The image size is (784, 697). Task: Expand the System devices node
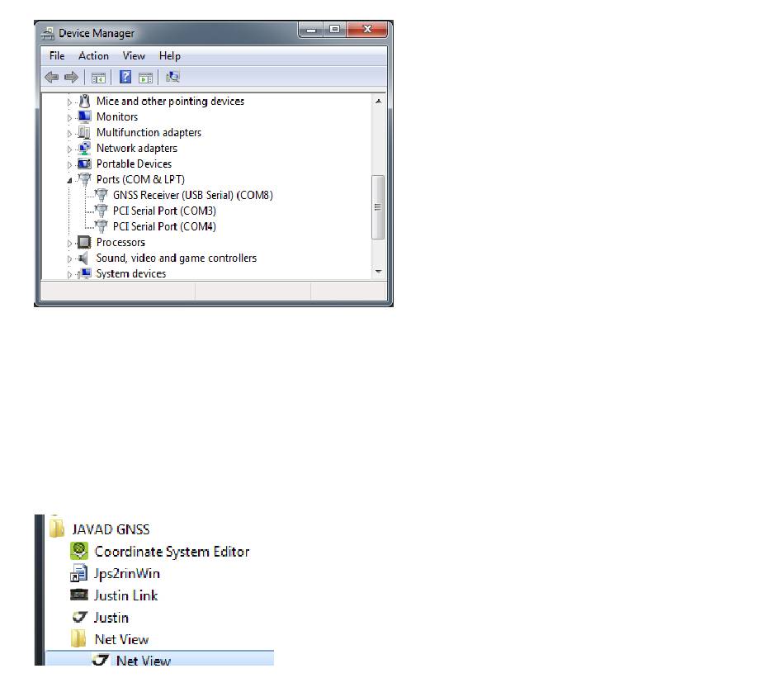[69, 275]
